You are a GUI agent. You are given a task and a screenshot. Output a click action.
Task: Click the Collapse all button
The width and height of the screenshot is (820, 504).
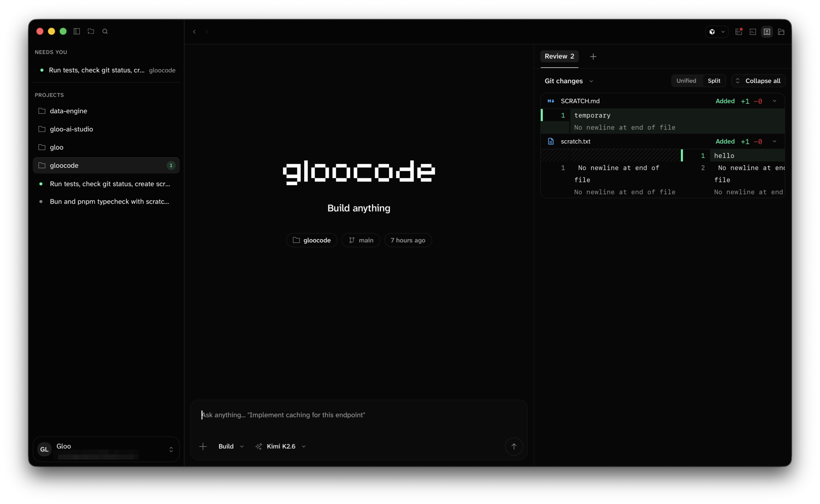coord(758,81)
